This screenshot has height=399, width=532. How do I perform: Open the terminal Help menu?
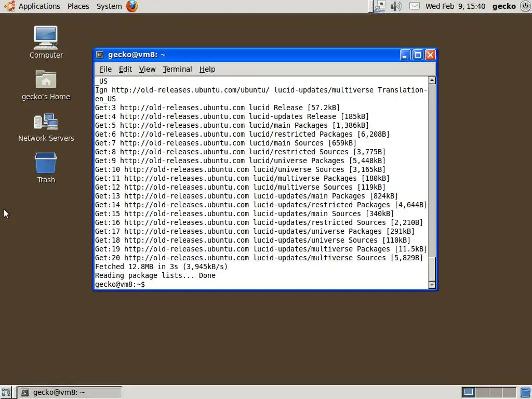point(207,69)
